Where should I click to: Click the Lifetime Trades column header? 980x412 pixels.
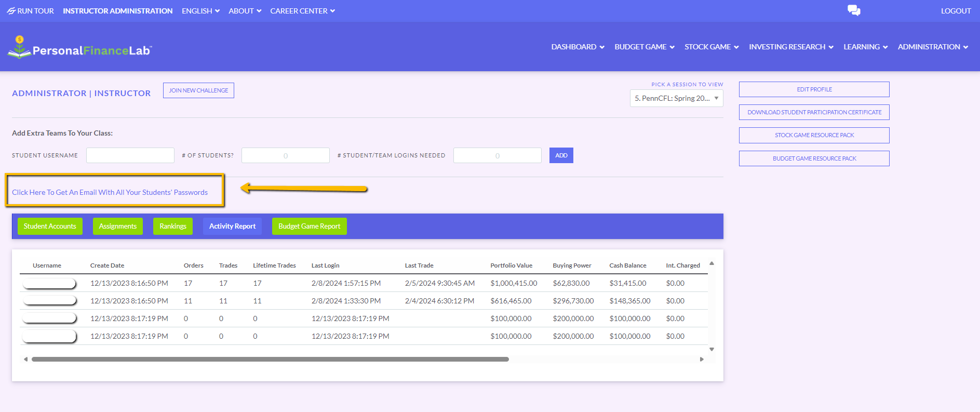coord(274,265)
